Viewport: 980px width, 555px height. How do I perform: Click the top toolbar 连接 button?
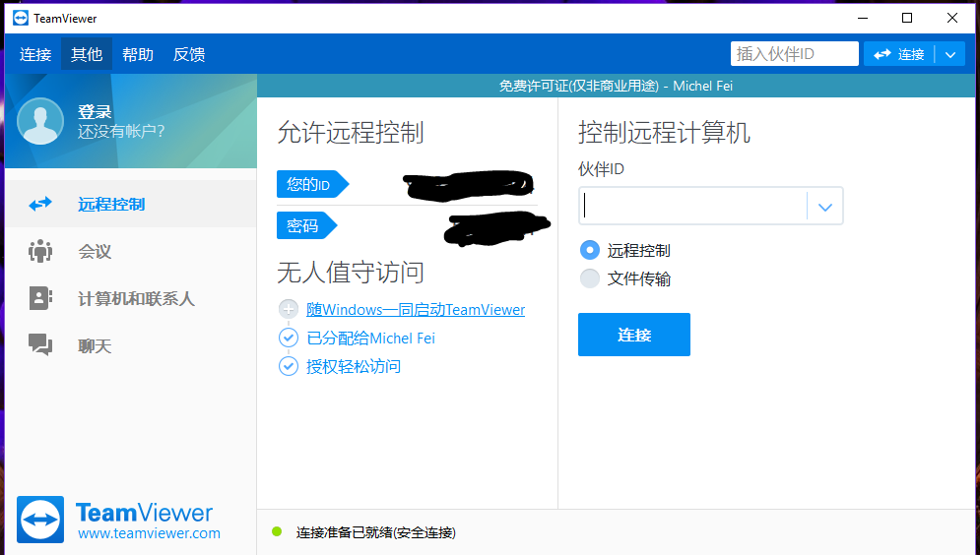899,54
